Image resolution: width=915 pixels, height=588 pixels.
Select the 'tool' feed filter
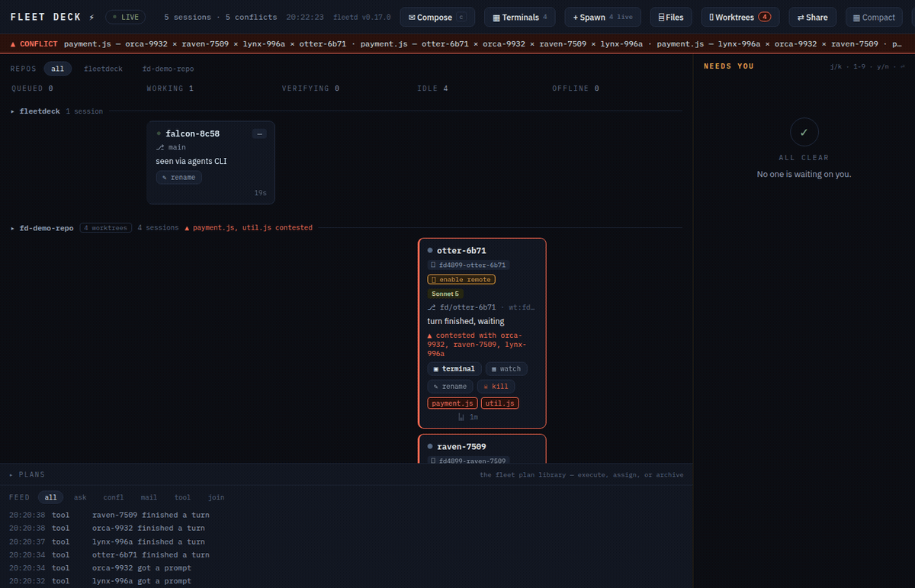click(183, 497)
